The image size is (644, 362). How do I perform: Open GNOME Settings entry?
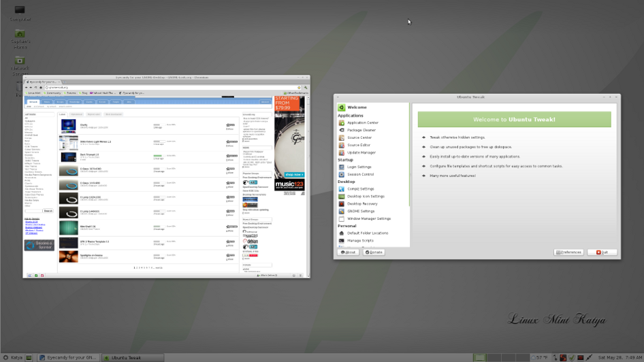tap(361, 211)
